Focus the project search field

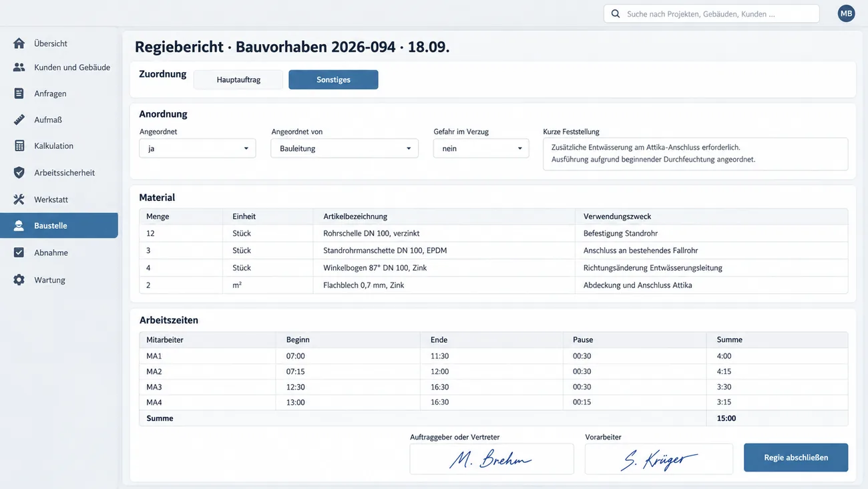point(711,13)
